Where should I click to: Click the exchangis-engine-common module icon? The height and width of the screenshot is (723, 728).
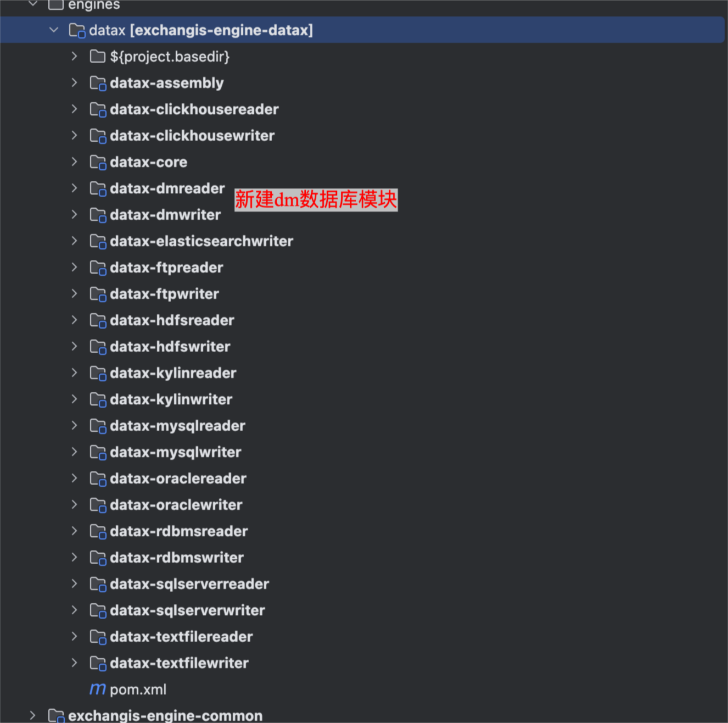tap(56, 715)
